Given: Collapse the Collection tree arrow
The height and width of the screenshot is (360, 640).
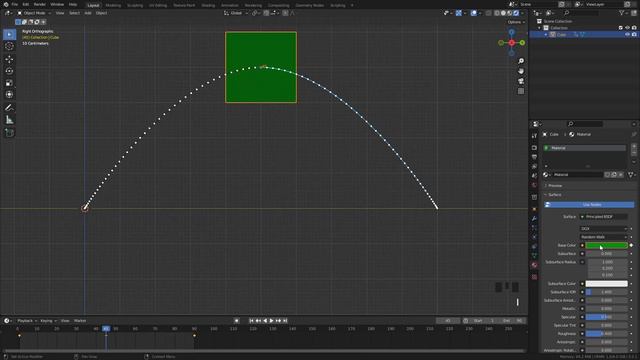Looking at the screenshot, I should [539, 28].
